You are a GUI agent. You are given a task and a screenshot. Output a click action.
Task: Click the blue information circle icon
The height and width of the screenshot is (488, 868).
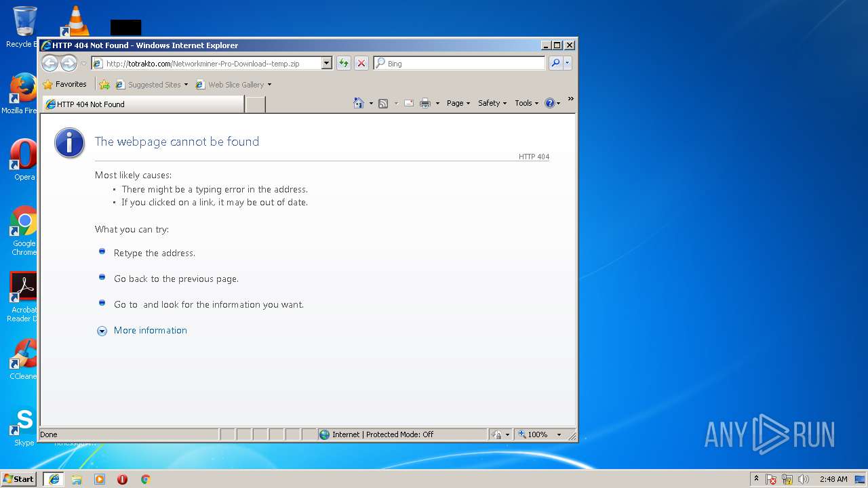70,143
